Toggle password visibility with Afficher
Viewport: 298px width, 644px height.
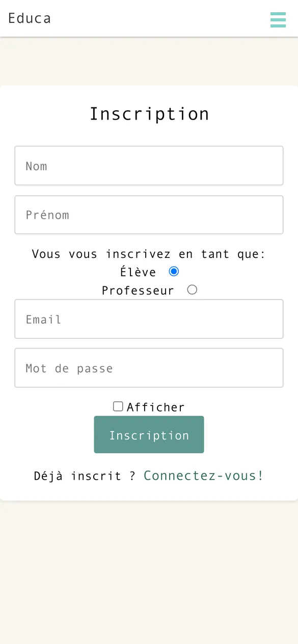[118, 406]
